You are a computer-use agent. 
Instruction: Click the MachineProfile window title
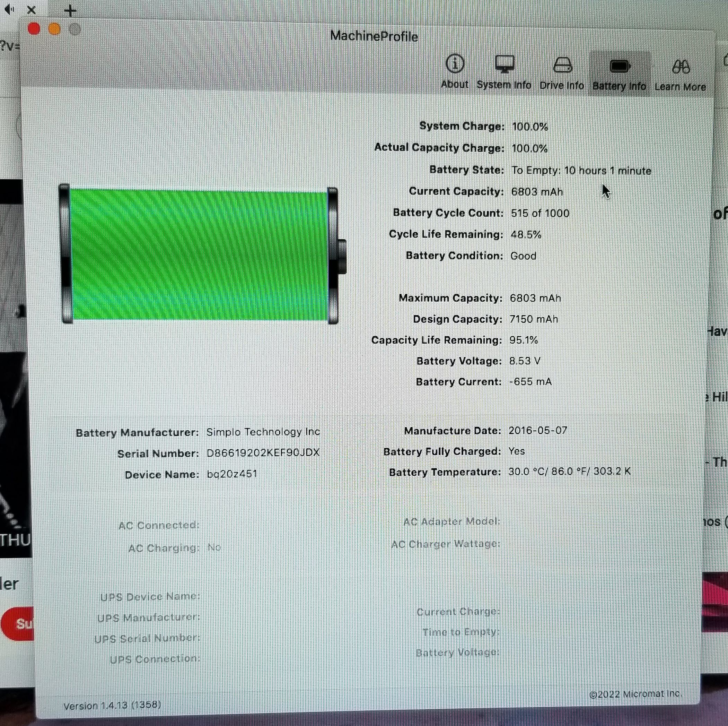[374, 36]
